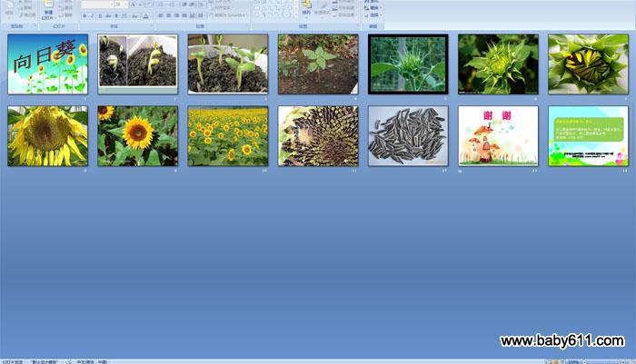Select the sunflower field slide thumbnail

(x=227, y=135)
